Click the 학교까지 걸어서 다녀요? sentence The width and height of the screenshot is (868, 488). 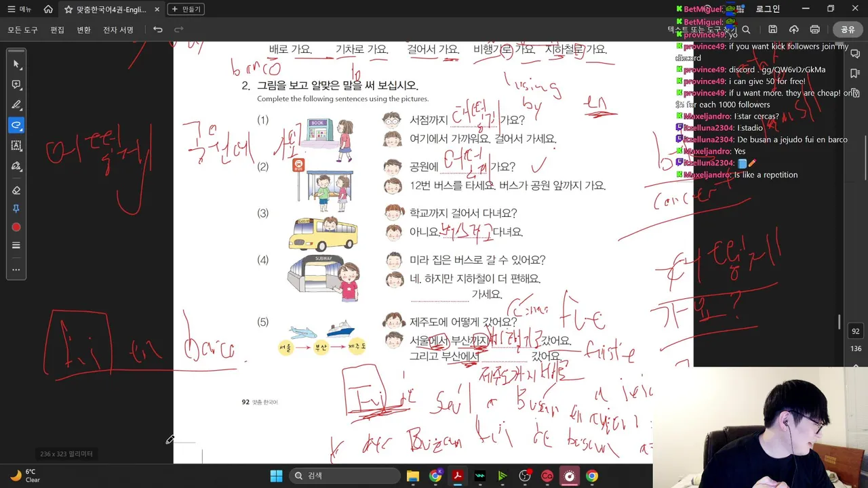point(463,213)
